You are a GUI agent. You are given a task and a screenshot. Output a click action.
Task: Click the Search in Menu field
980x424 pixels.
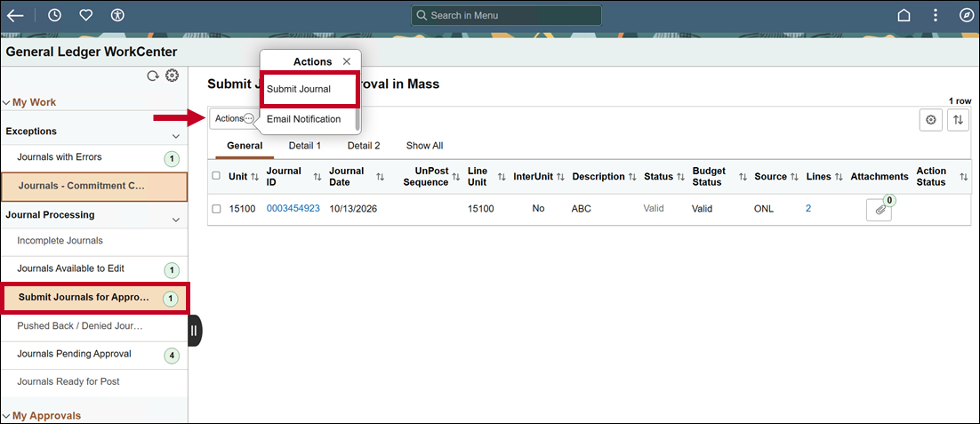506,16
